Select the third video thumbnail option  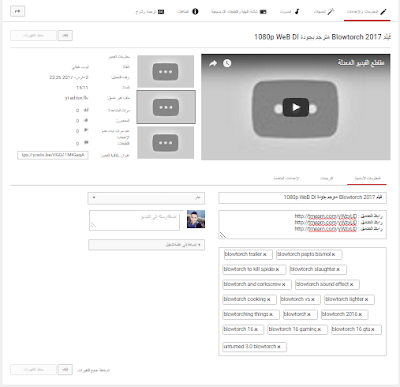166,142
